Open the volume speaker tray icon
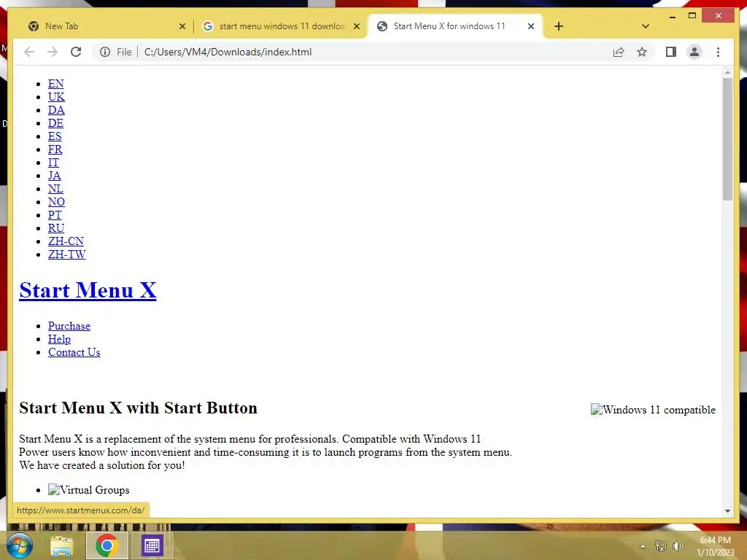 coord(678,546)
